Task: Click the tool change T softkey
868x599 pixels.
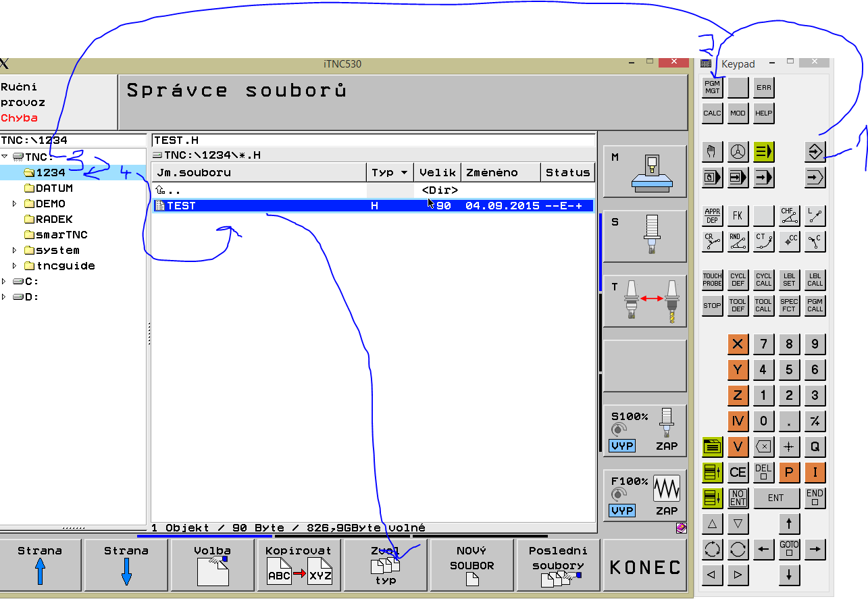Action: point(644,301)
